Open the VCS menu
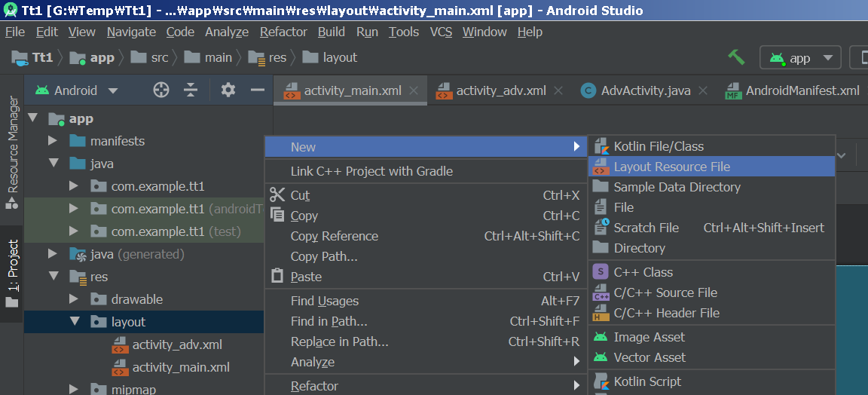The height and width of the screenshot is (395, 868). (442, 32)
